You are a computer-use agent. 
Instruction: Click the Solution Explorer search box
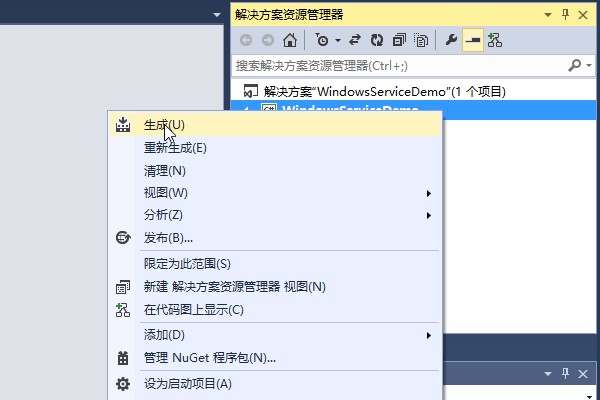pyautogui.click(x=400, y=66)
